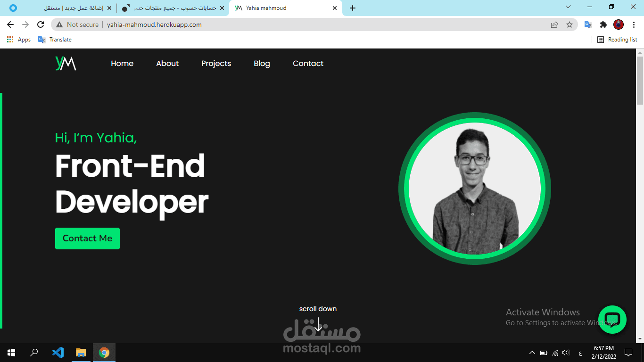Click the Chrome taskbar icon
The height and width of the screenshot is (362, 644).
tap(104, 353)
